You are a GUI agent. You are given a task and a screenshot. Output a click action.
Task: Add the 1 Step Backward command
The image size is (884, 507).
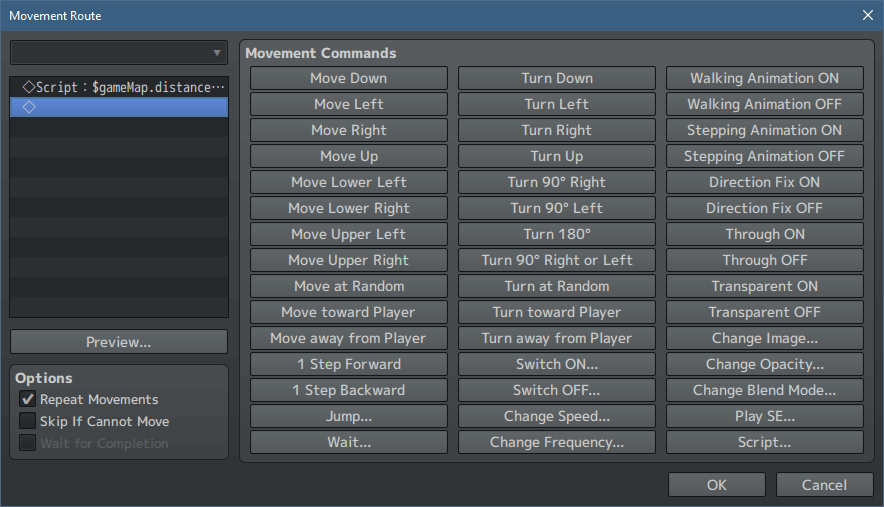pyautogui.click(x=349, y=390)
